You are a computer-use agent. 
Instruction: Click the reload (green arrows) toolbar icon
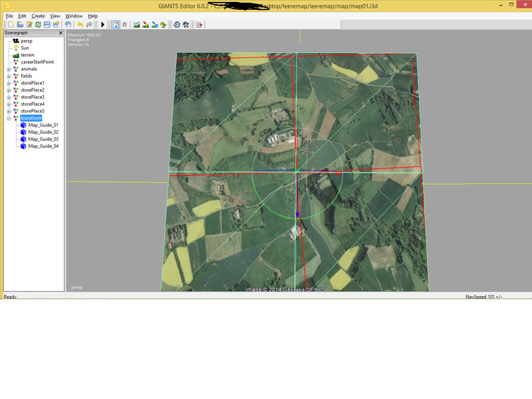(38, 25)
